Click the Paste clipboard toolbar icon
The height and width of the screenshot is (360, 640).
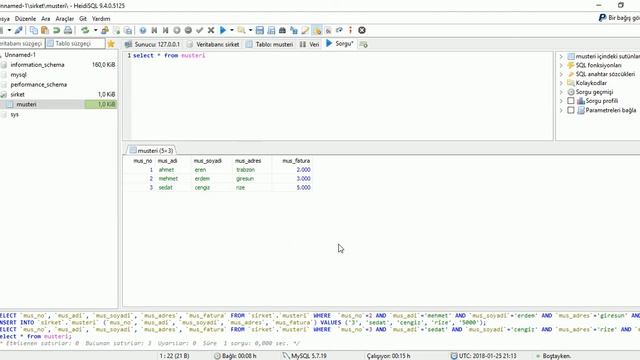[45, 30]
